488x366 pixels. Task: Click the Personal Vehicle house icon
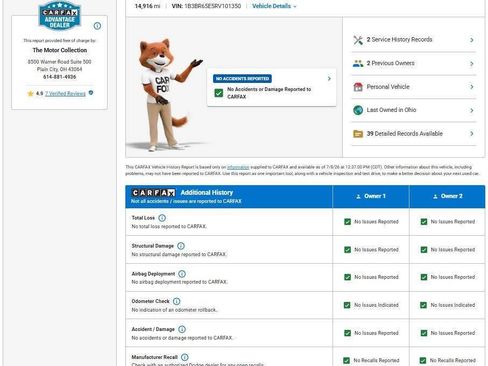[358, 87]
